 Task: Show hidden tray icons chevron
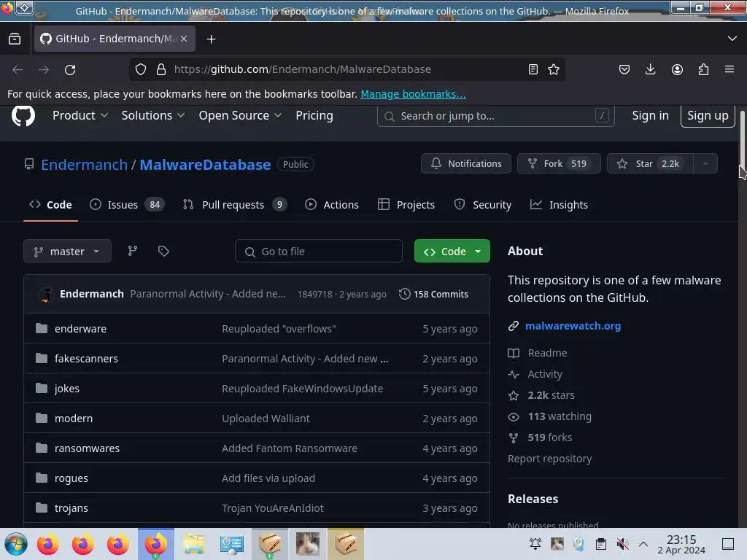tap(643, 544)
